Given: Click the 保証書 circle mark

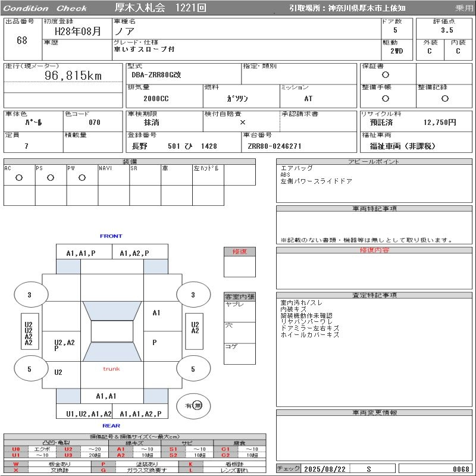Looking at the screenshot, I should [x=386, y=75].
